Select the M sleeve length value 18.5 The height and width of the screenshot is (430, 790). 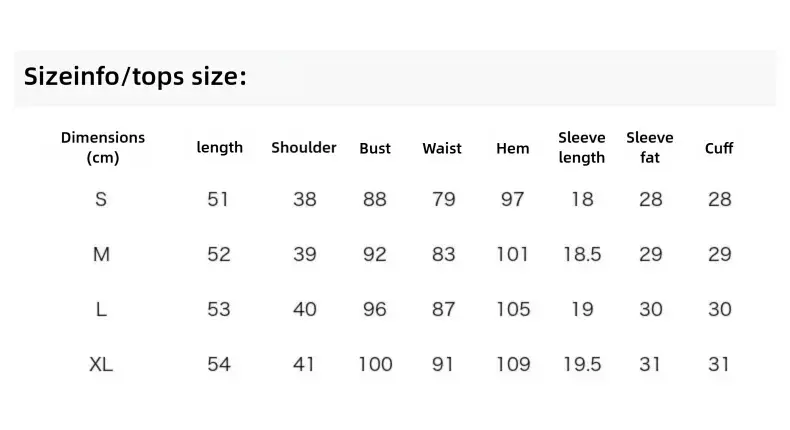click(582, 254)
